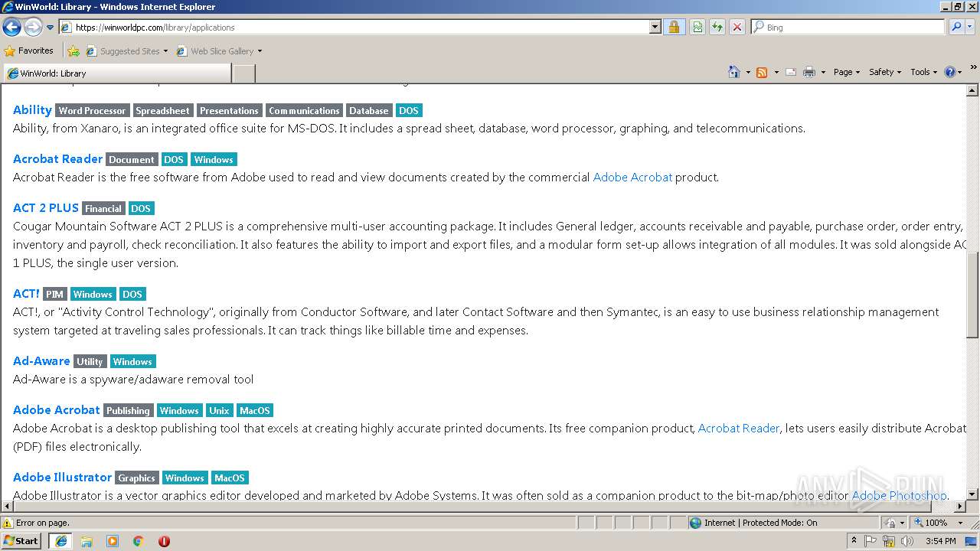Open the Page menu

click(846, 72)
